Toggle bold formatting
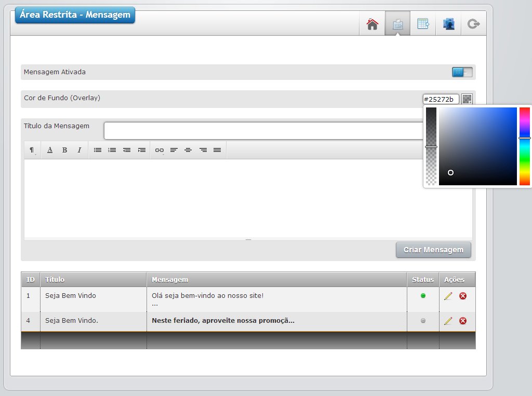The height and width of the screenshot is (396, 532). pos(64,150)
